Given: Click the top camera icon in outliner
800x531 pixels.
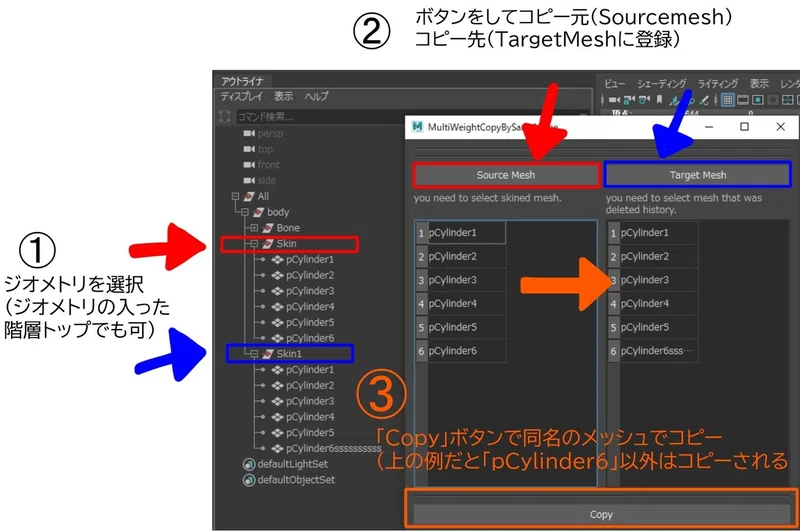Looking at the screenshot, I should [x=249, y=149].
